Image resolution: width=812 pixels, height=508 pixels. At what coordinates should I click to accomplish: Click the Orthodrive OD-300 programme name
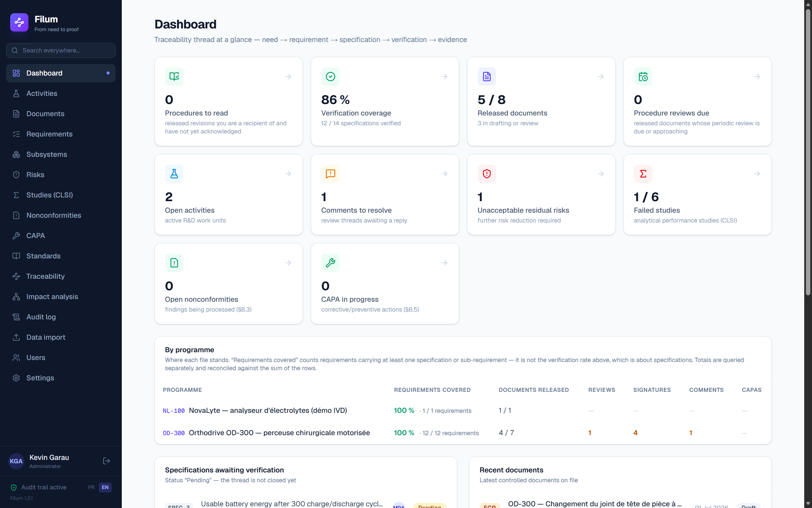tap(279, 433)
